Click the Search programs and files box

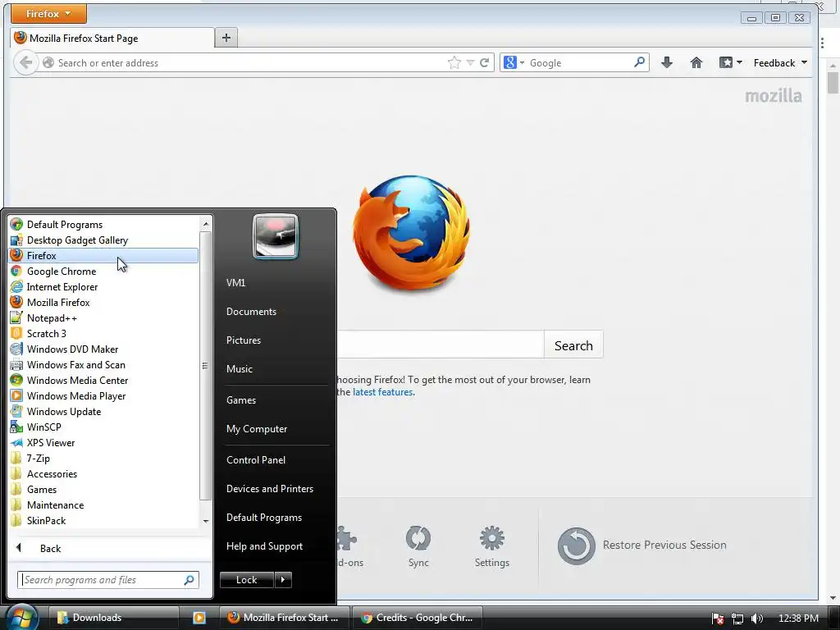point(108,580)
